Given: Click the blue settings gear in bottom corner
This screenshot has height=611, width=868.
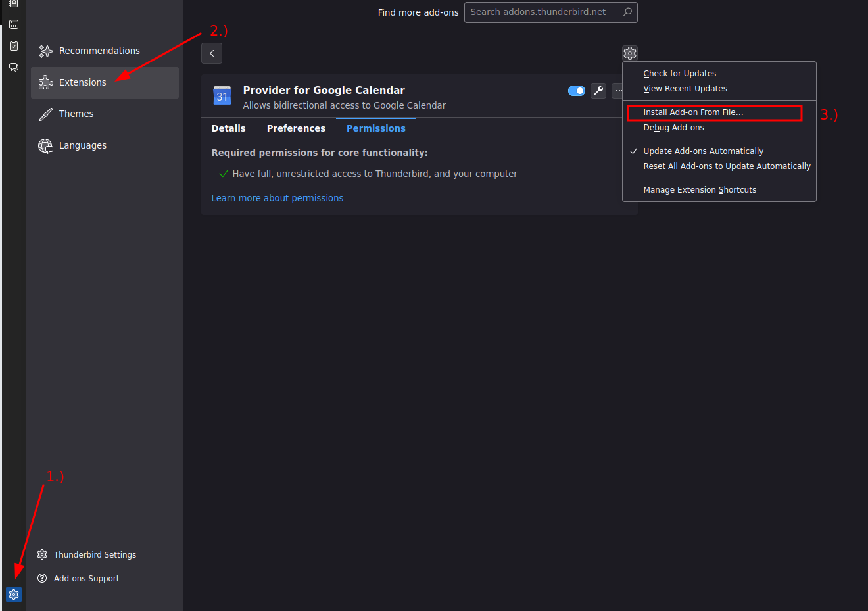Looking at the screenshot, I should click(x=14, y=595).
